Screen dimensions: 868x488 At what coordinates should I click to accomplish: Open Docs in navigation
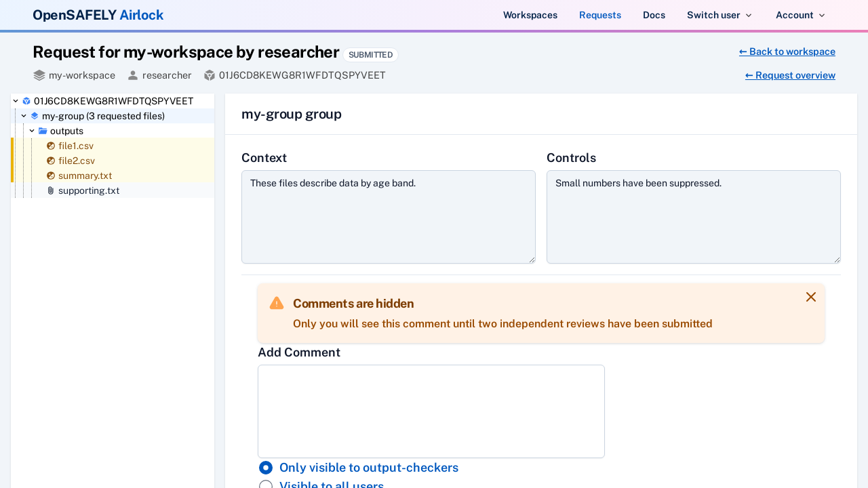pos(654,15)
